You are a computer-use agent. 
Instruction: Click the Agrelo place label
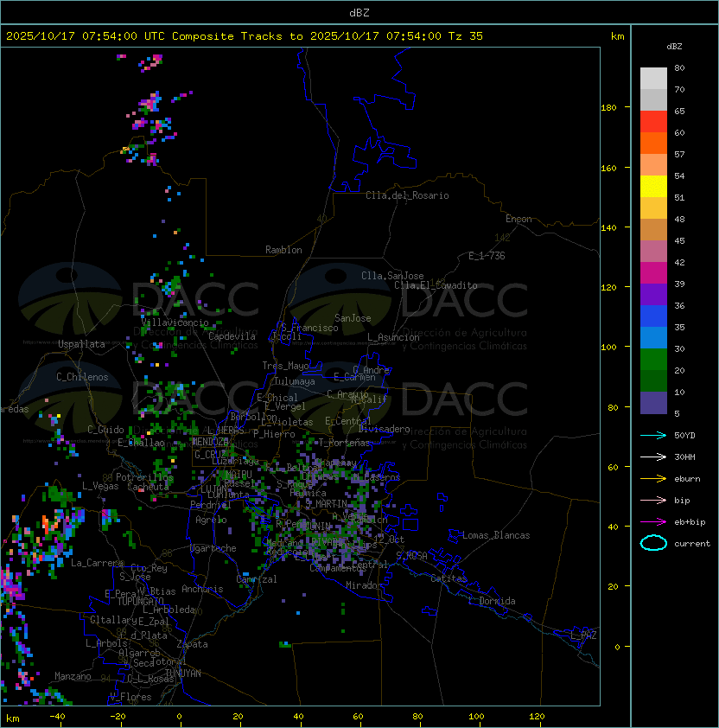tap(211, 520)
